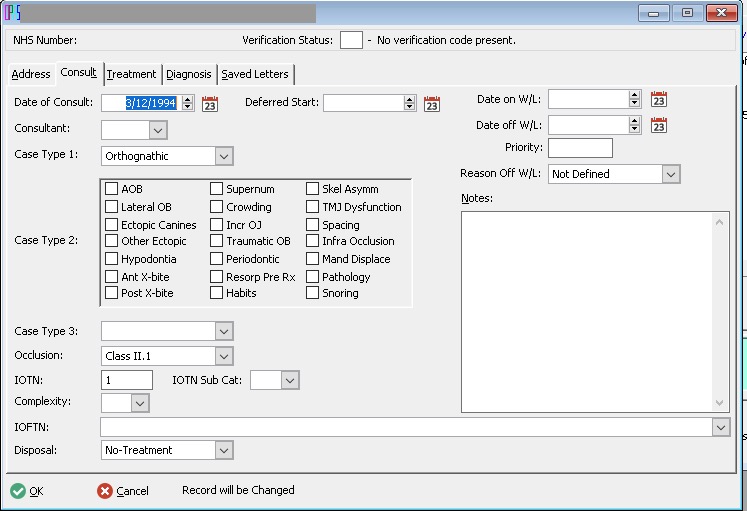
Task: Enable the TMJ Dysfunction checkbox
Action: [313, 207]
